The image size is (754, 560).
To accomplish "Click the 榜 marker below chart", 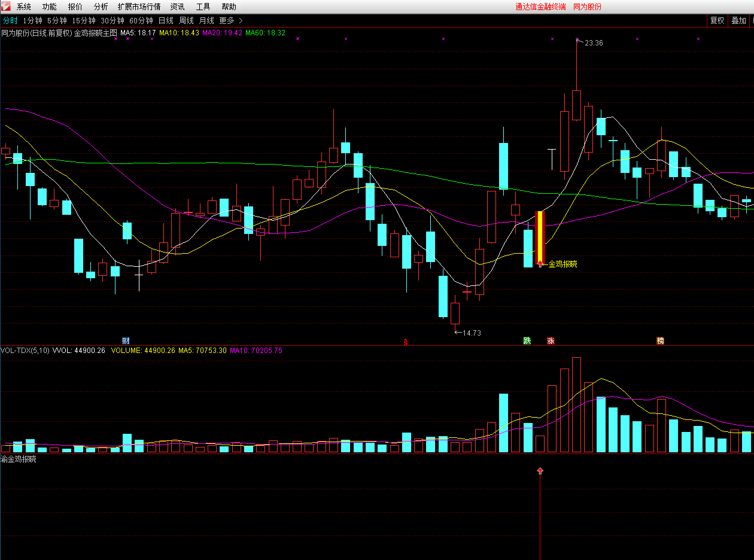I will coord(661,341).
